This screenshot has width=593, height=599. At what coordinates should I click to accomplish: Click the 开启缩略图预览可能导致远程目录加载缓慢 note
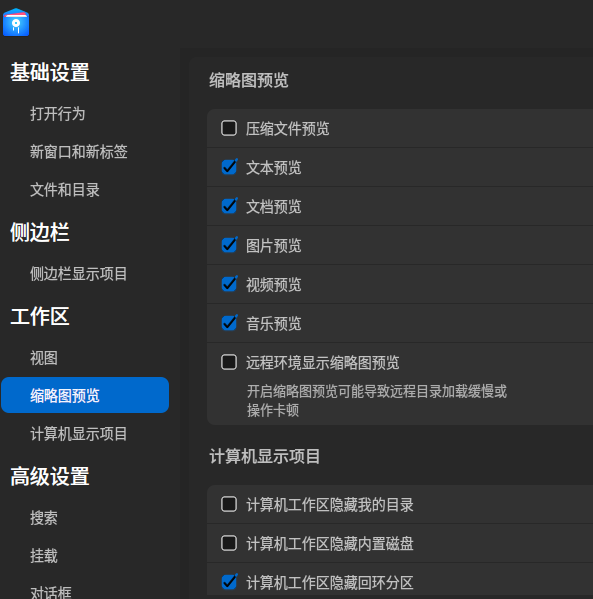coord(377,401)
